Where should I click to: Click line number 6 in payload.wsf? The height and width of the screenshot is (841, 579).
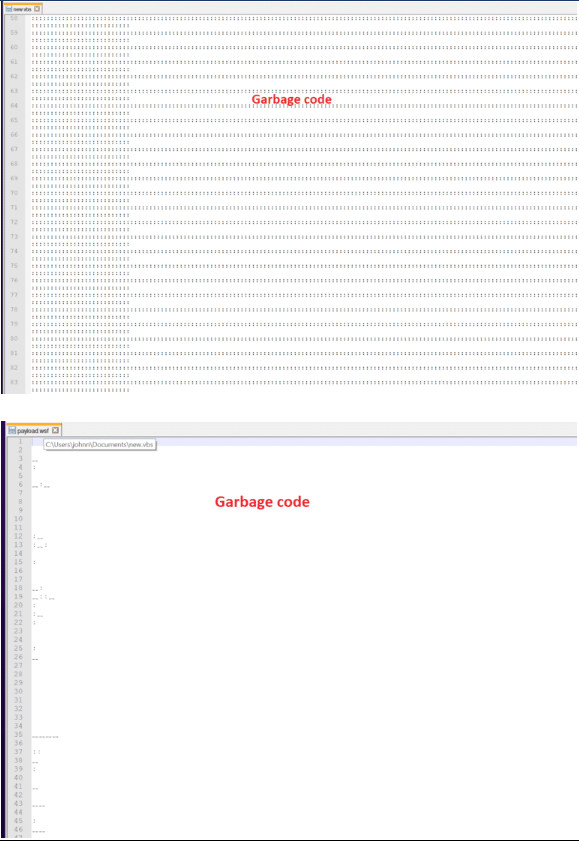20,484
